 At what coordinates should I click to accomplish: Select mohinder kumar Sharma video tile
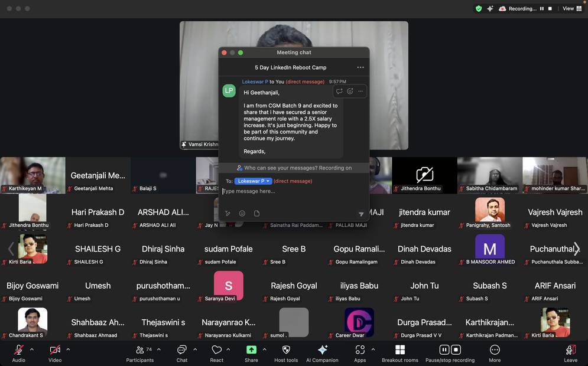pos(555,175)
